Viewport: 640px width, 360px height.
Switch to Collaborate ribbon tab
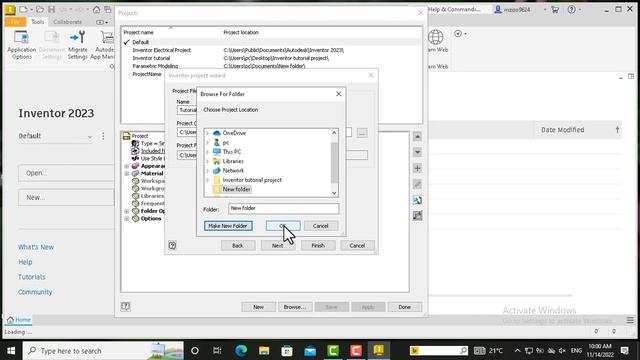(x=67, y=22)
